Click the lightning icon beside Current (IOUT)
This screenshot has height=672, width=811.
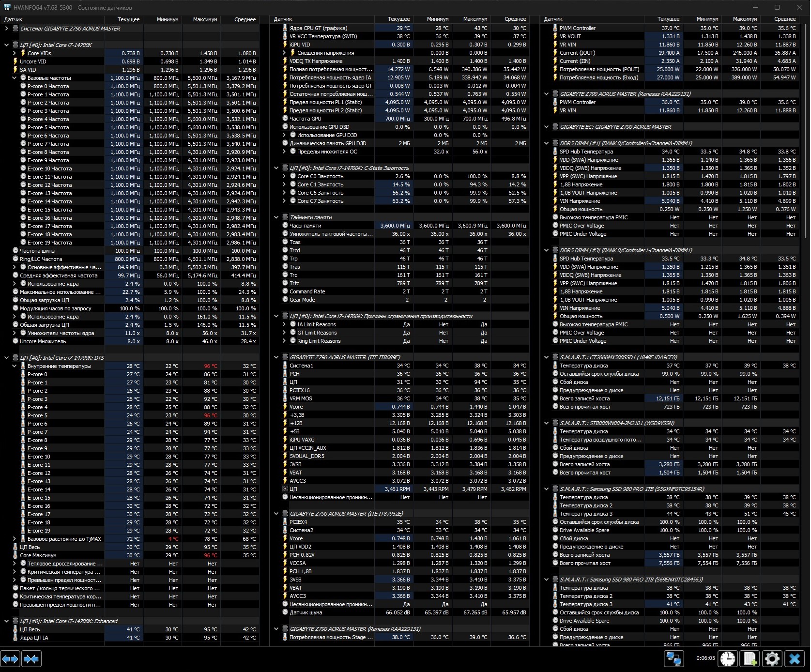(x=555, y=53)
